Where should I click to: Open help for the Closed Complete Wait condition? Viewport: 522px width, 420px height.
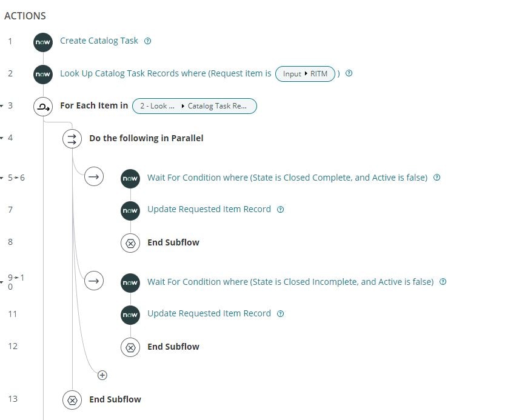[437, 178]
